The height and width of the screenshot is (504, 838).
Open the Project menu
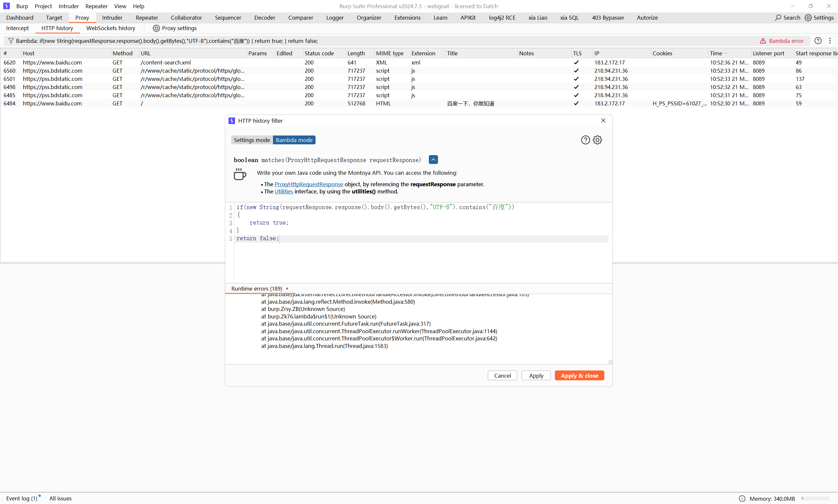pos(43,6)
